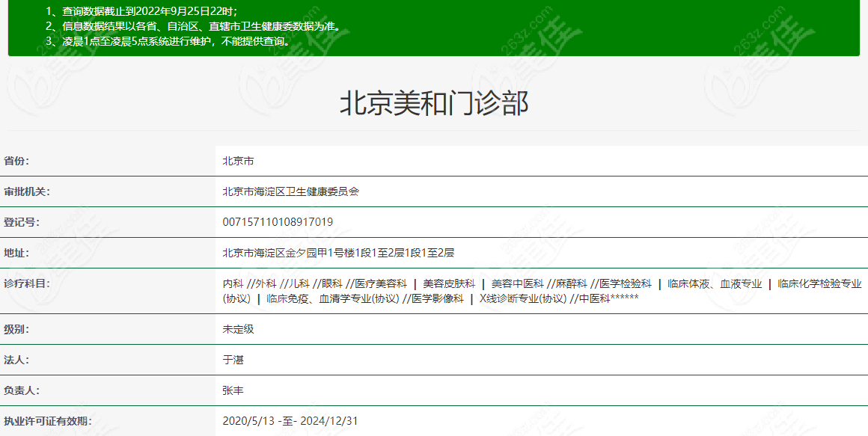
Task: Click registration number 007157110108917019
Action: (x=278, y=222)
